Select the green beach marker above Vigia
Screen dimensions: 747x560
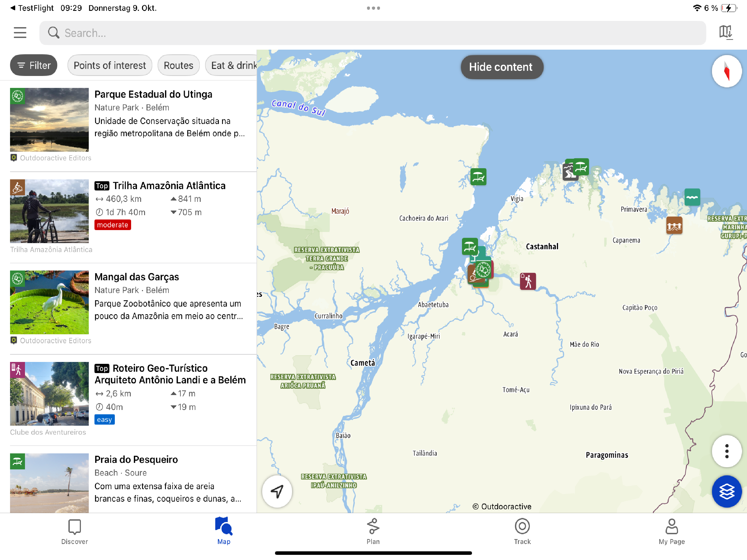(581, 167)
